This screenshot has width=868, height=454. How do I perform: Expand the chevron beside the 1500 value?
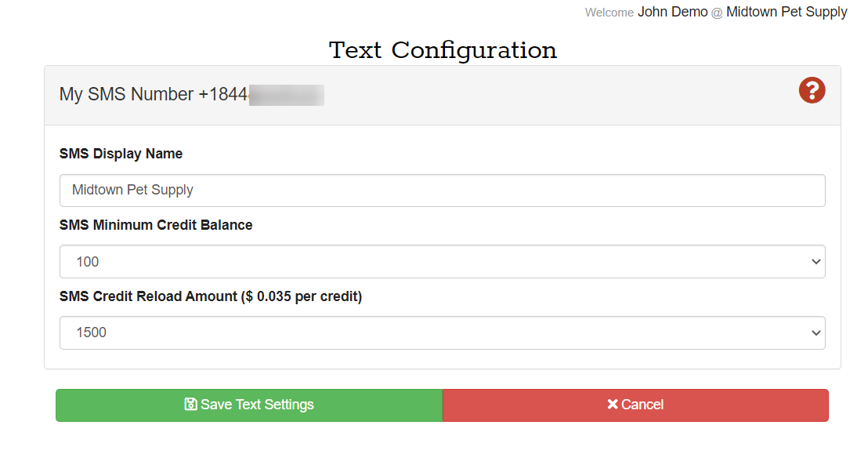(816, 332)
